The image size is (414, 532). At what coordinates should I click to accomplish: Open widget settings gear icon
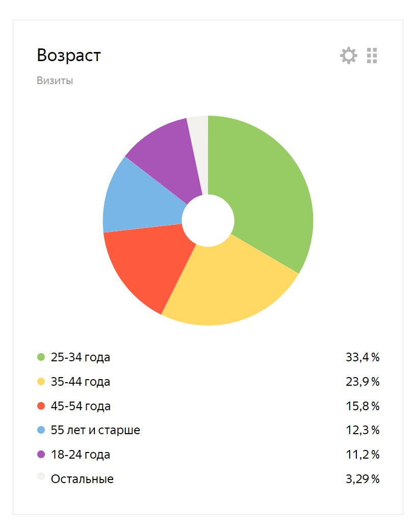point(348,56)
